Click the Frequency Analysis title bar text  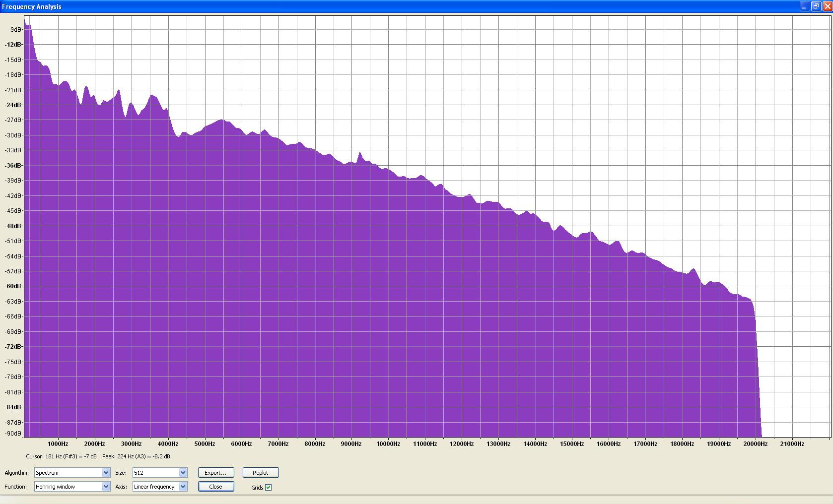tap(32, 6)
